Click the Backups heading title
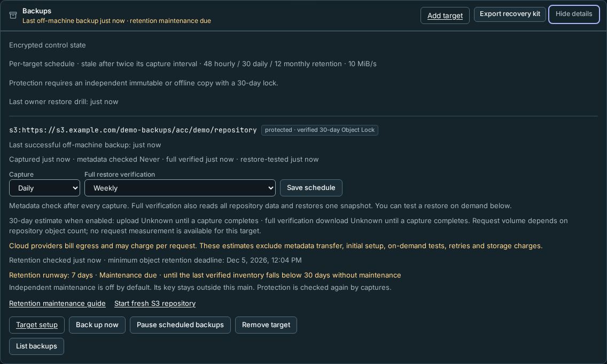The height and width of the screenshot is (364, 607). click(x=37, y=11)
